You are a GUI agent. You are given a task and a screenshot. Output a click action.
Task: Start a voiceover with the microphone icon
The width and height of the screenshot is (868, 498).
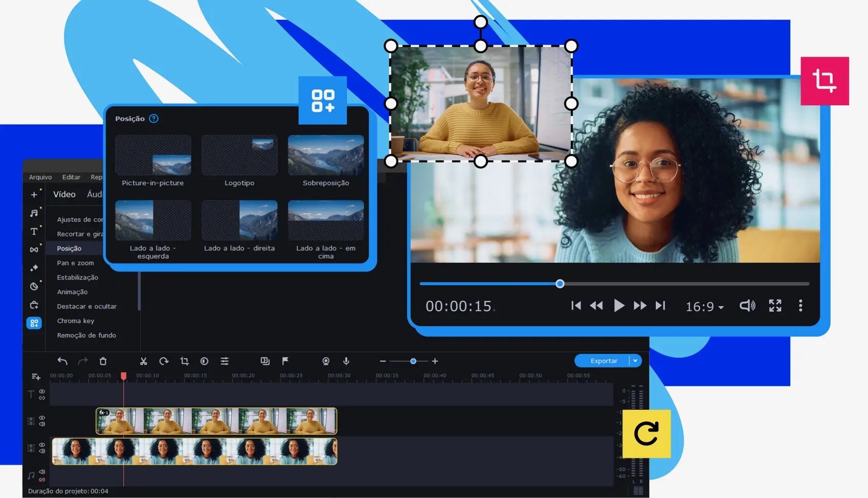pyautogui.click(x=346, y=361)
